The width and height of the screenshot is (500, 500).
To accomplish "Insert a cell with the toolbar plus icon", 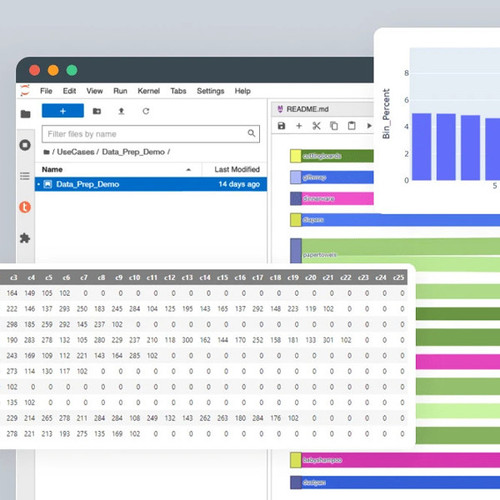I will tap(299, 126).
